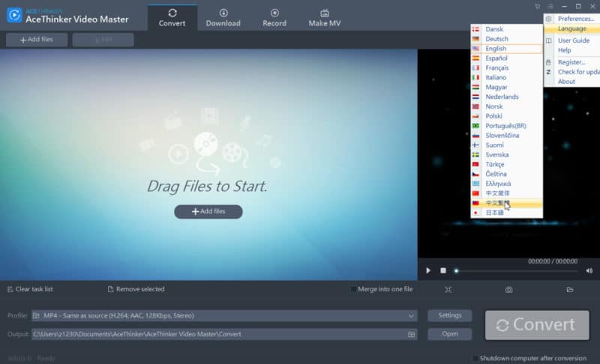Click the Remove selected document icon
Viewport: 600px width, 364px height.
[x=110, y=289]
